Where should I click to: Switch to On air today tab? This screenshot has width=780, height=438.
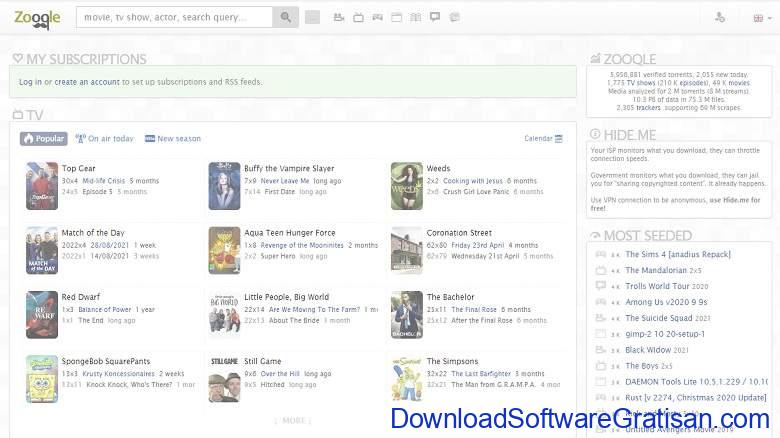click(x=104, y=138)
